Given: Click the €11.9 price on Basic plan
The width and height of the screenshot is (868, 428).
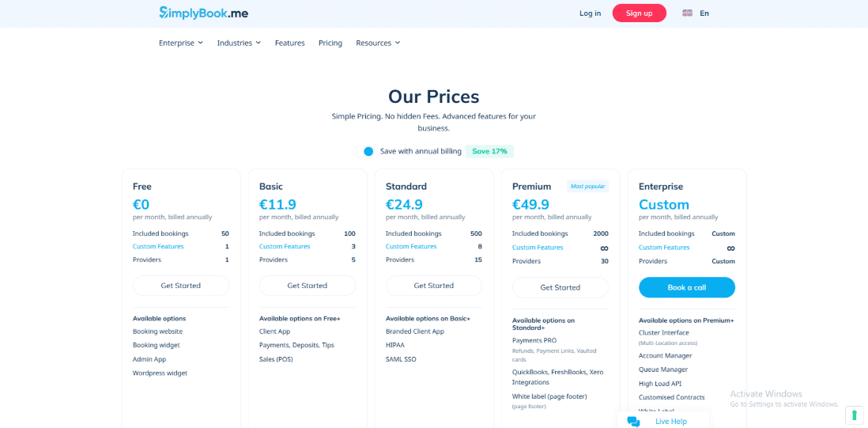Looking at the screenshot, I should tap(278, 205).
